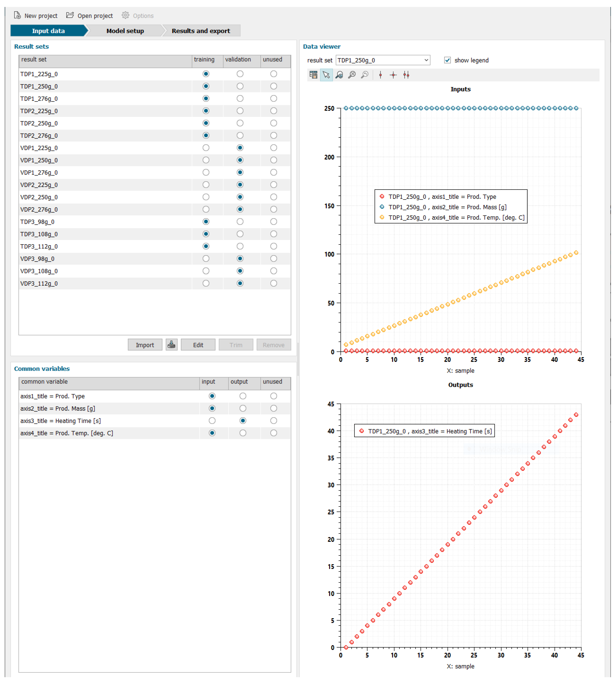The width and height of the screenshot is (616, 681).
Task: Select the double vertical marker tool
Action: [x=406, y=75]
